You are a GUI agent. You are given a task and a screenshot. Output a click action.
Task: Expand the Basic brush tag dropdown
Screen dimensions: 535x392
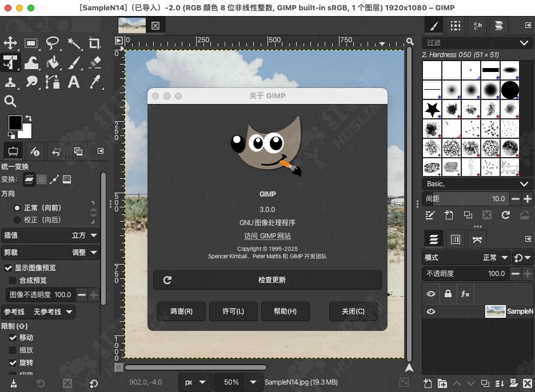tap(477, 184)
